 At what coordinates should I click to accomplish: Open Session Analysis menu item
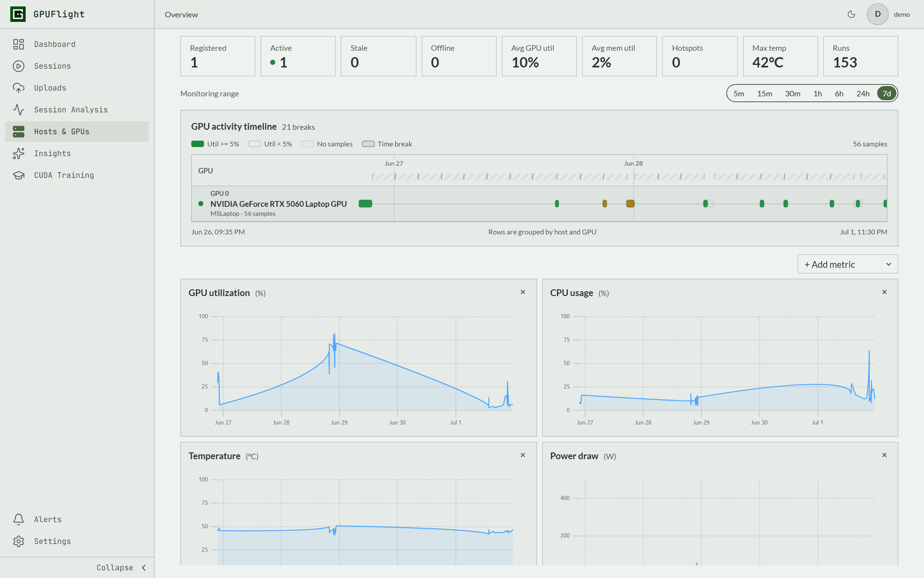[77, 110]
